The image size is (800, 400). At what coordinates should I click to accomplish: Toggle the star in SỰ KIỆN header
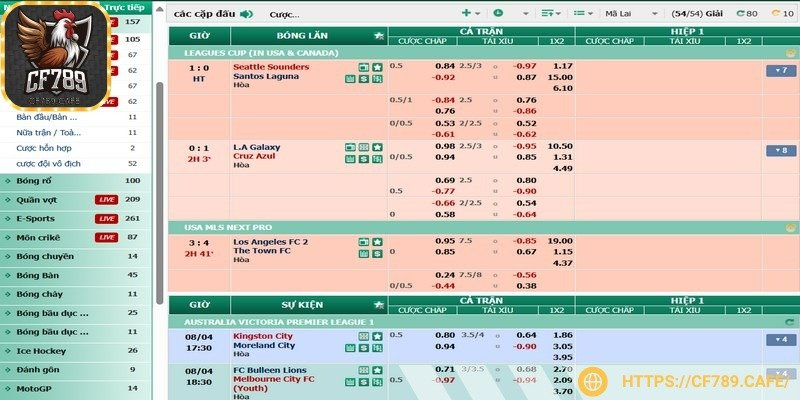click(379, 305)
